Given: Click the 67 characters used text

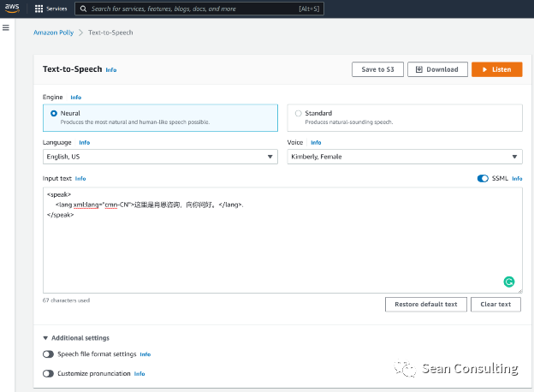Looking at the screenshot, I should click(x=66, y=300).
